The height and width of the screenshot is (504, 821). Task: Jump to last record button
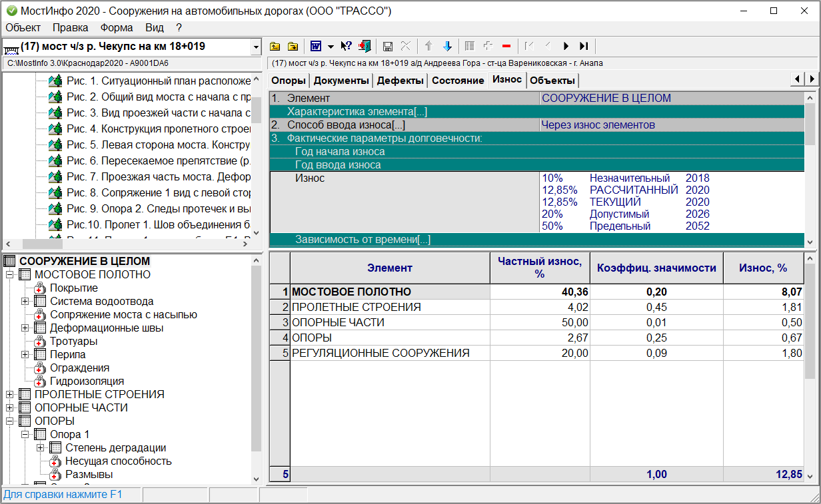coord(584,46)
